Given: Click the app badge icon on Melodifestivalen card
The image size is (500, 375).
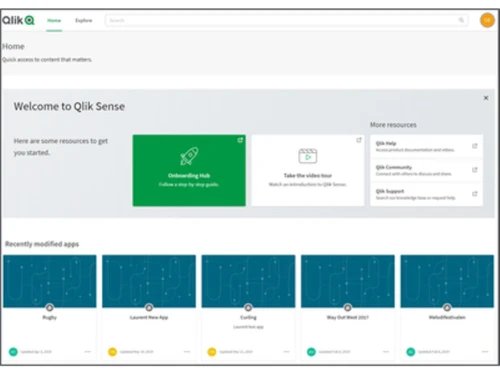Looking at the screenshot, I should [447, 307].
